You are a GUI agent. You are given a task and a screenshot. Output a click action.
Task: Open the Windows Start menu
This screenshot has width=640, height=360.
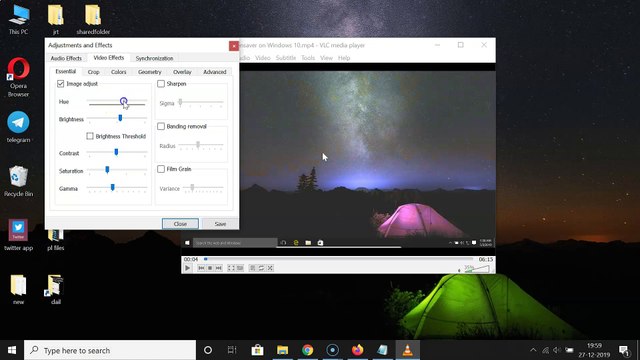[x=12, y=350]
